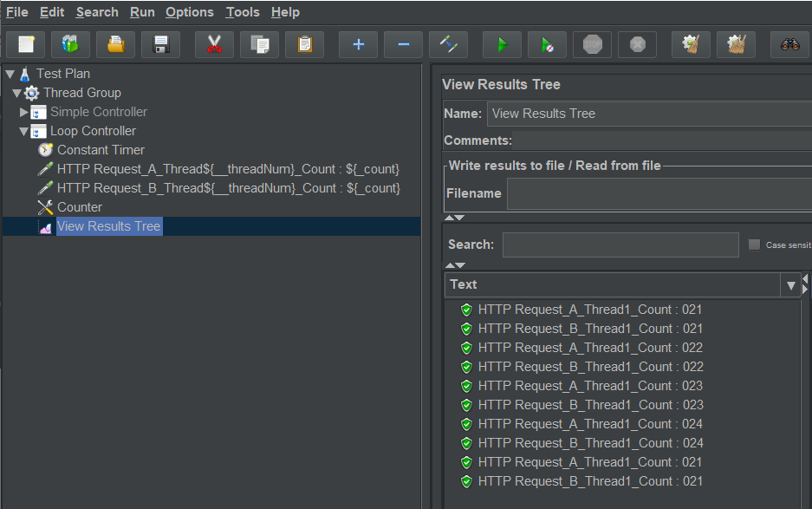Select the View Results Tree node
This screenshot has height=509, width=812.
pyautogui.click(x=109, y=226)
